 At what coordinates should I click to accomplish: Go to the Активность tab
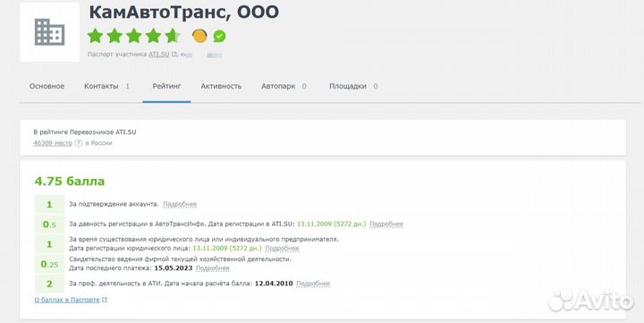point(221,86)
